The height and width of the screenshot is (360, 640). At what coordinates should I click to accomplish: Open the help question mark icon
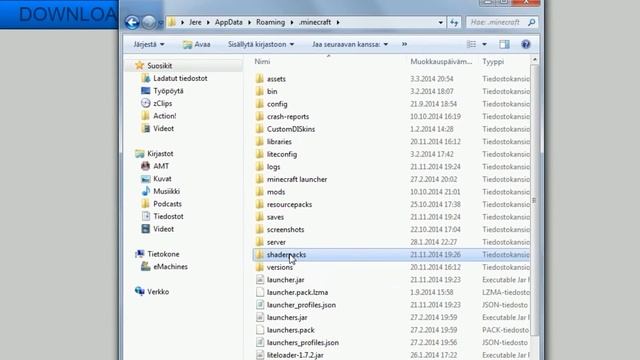pos(526,44)
